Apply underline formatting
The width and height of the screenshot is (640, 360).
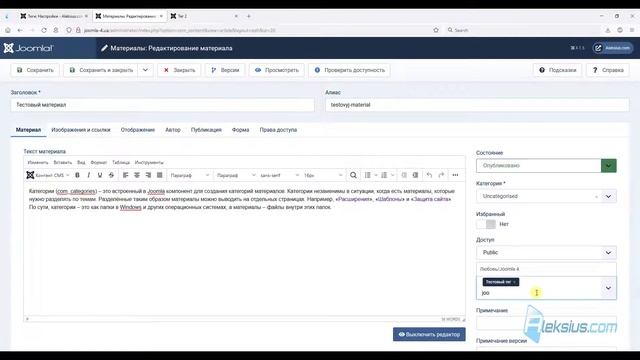click(100, 175)
